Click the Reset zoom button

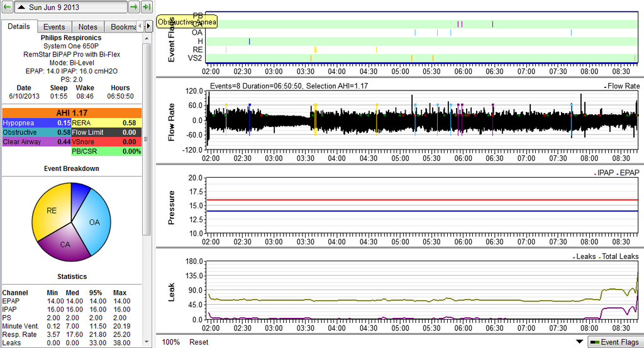tap(199, 342)
